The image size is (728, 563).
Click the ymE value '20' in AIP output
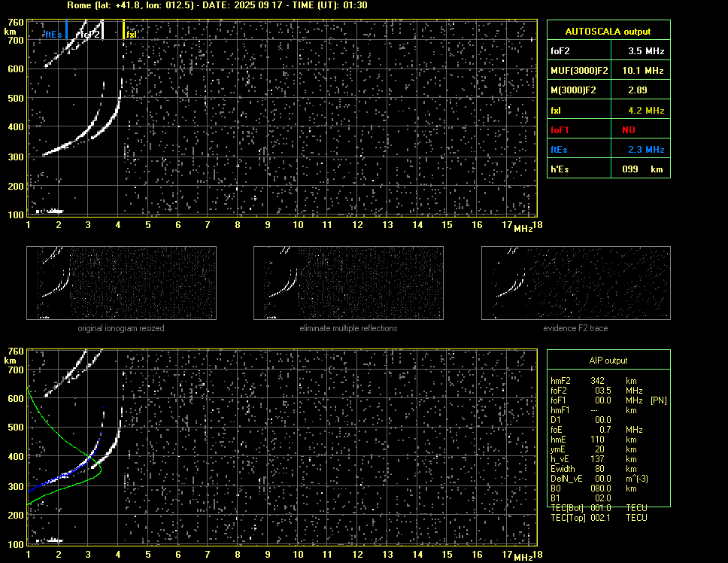click(600, 449)
